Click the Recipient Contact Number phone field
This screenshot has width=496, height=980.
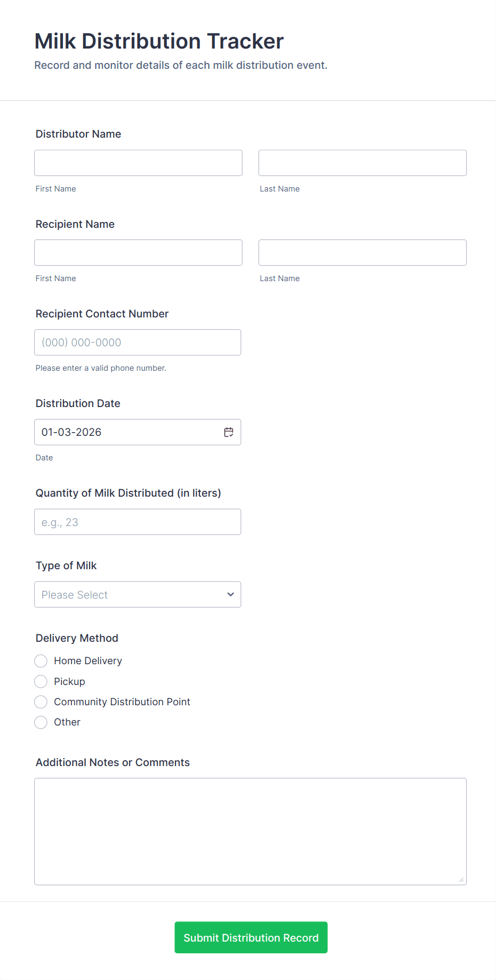pos(137,342)
